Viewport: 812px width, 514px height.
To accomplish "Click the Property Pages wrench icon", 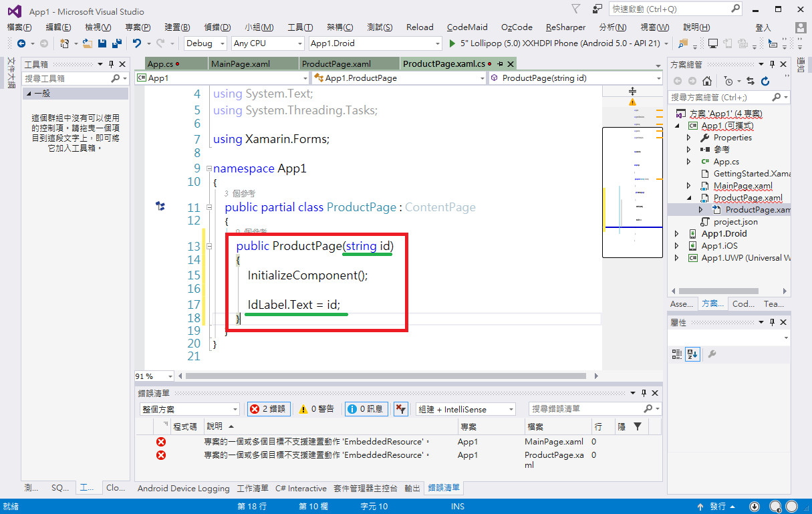I will tap(712, 354).
